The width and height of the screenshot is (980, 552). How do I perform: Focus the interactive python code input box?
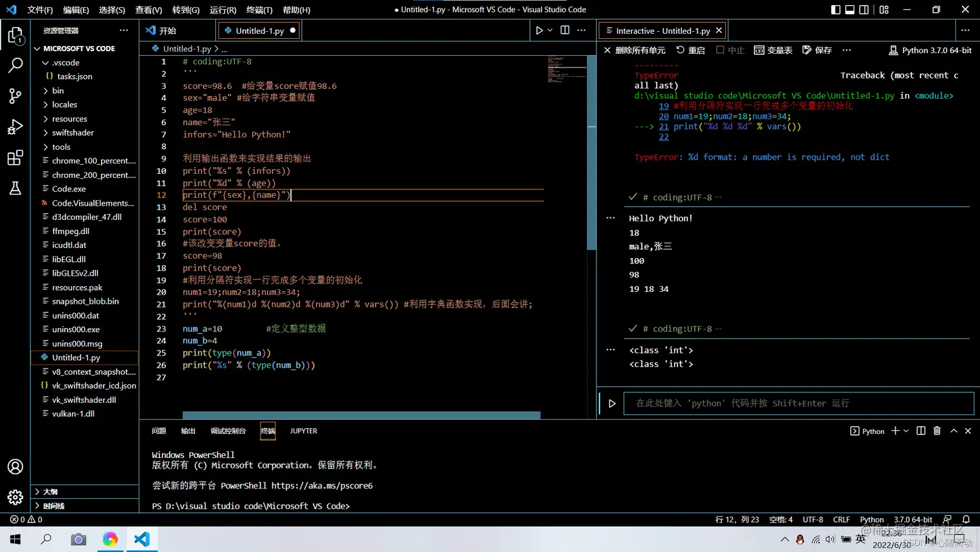798,403
